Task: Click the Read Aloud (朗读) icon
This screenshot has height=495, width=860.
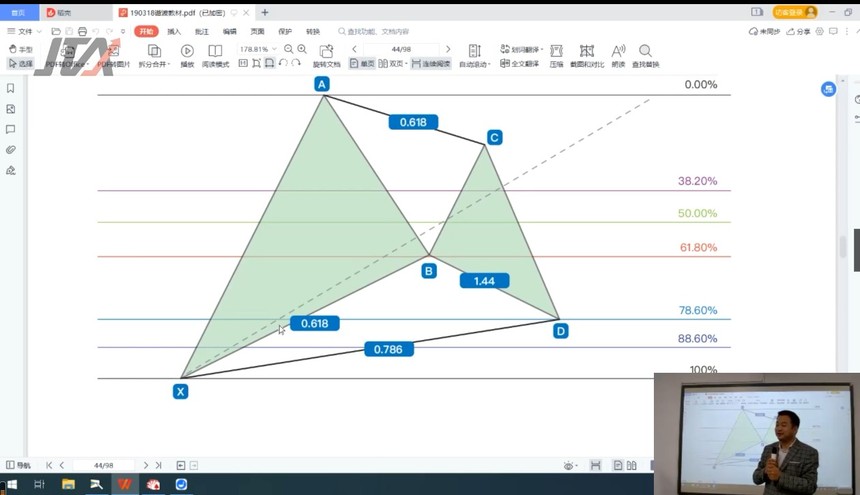Action: 618,55
